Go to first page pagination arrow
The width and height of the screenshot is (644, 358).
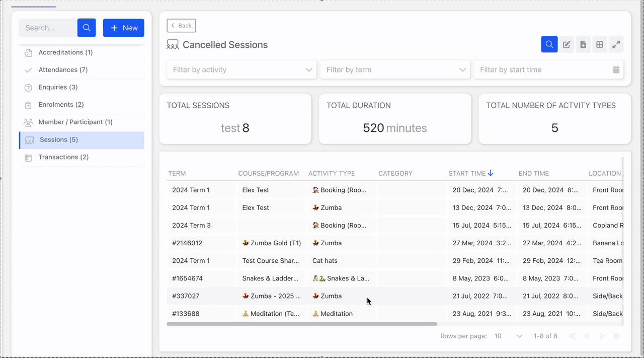[573, 336]
